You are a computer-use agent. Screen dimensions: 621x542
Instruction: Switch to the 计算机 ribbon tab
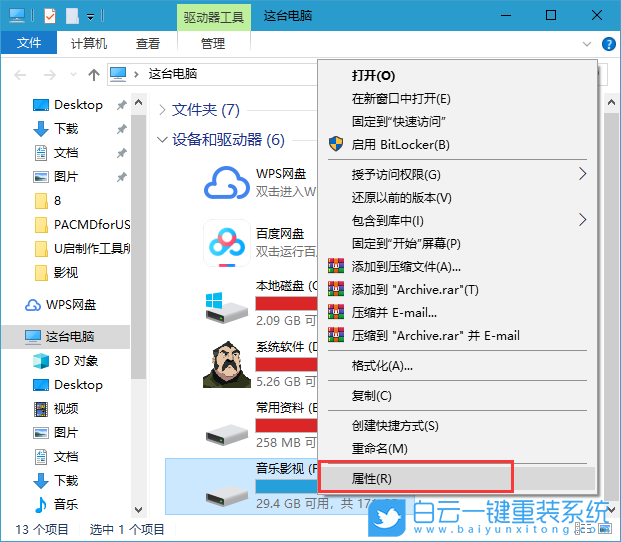(x=89, y=43)
